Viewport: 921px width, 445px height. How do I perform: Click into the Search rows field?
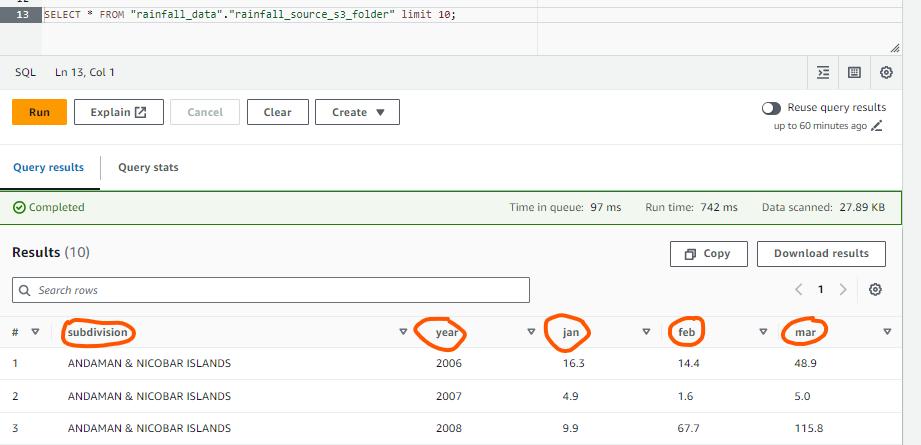[270, 290]
